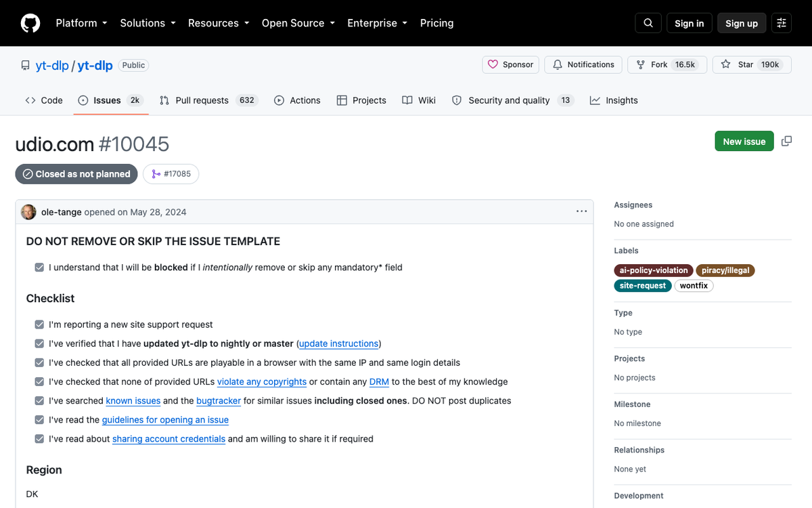
Task: Click the issue title udio.com #10045
Action: pos(92,144)
